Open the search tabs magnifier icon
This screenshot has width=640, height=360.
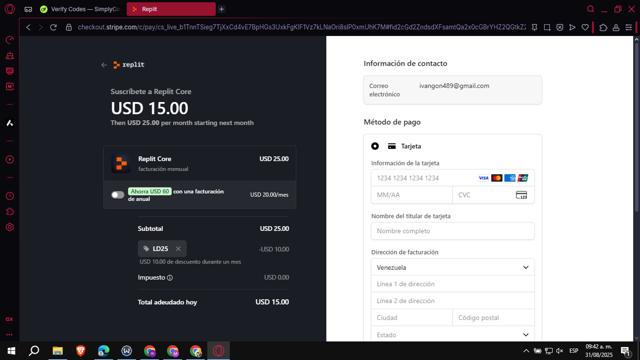coord(590,9)
